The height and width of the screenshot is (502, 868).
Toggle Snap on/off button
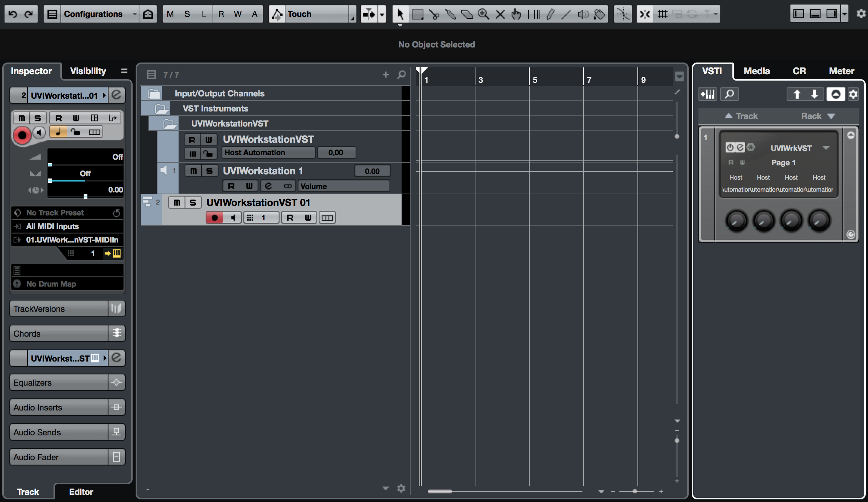point(645,14)
